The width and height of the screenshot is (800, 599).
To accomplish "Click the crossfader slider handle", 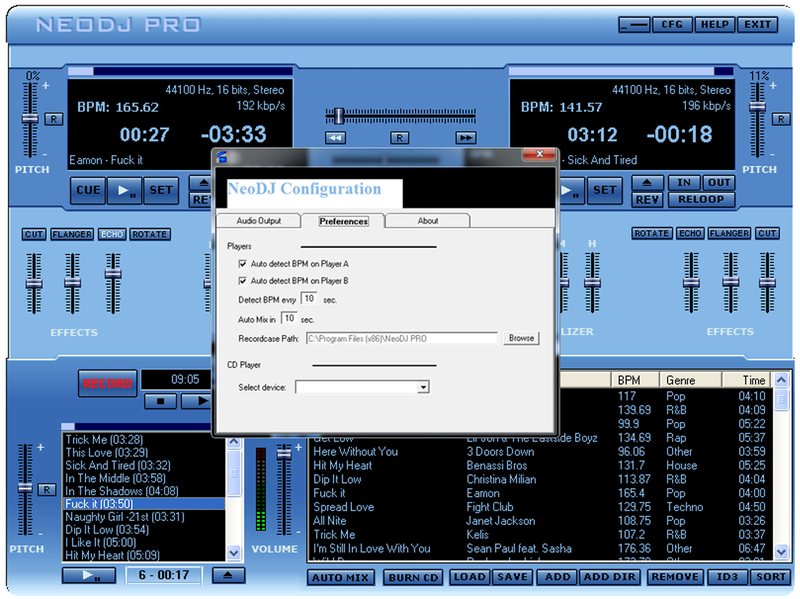I will click(339, 116).
